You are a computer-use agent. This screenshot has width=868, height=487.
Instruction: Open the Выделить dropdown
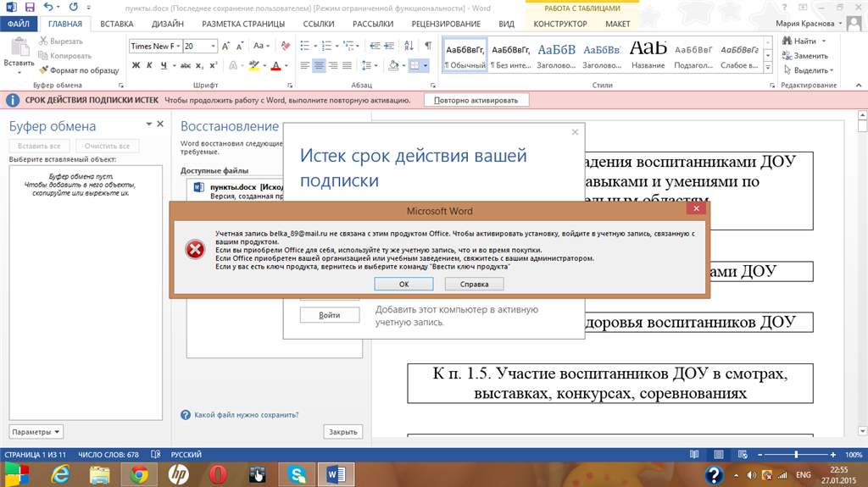point(808,70)
